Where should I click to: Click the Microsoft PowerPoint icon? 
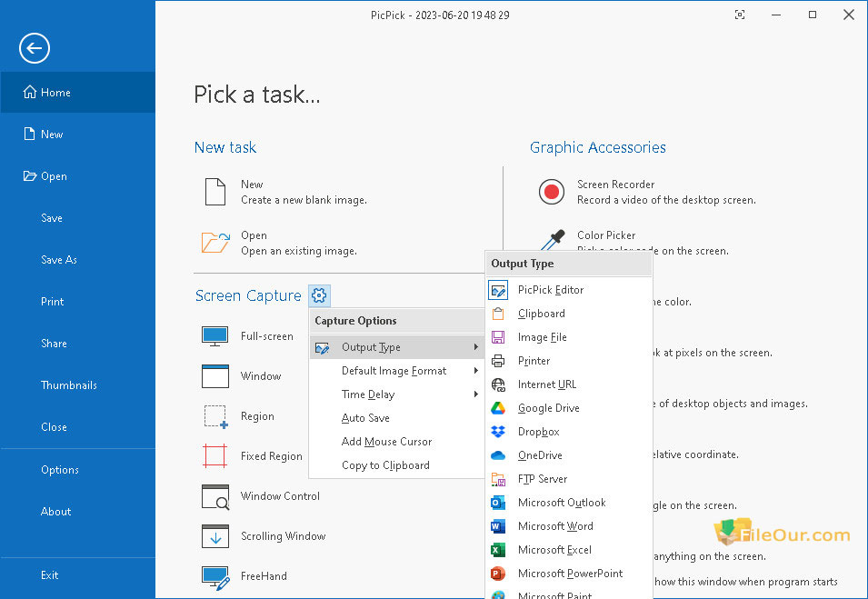click(x=498, y=574)
